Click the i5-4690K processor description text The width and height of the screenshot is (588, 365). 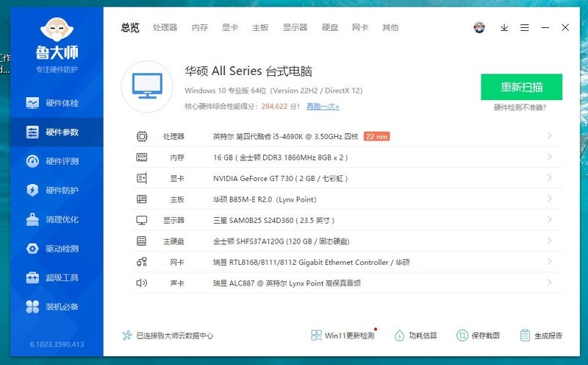pos(286,136)
